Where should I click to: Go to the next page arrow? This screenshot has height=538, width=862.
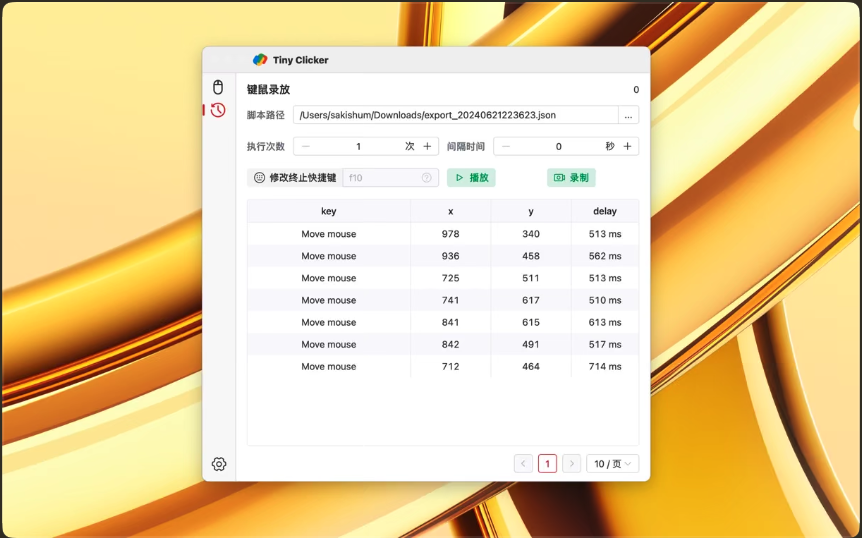[571, 464]
